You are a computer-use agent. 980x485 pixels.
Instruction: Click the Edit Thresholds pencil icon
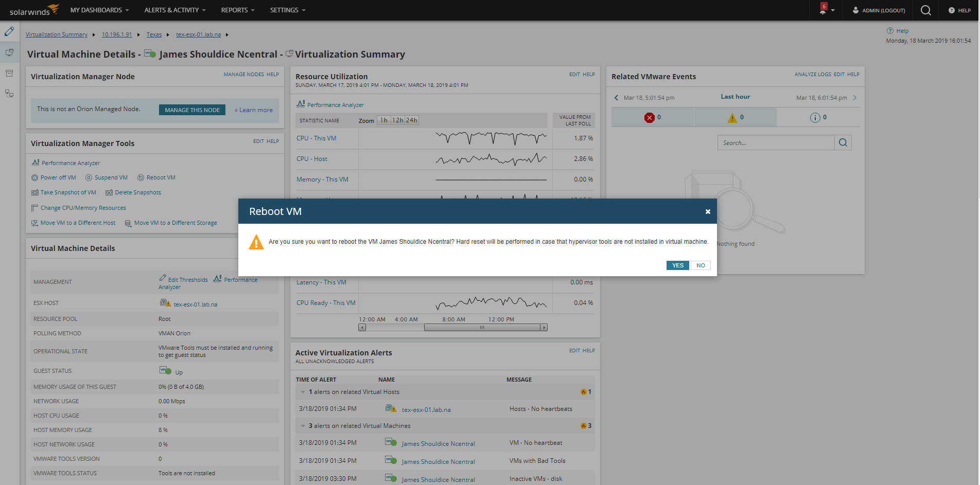(x=163, y=278)
